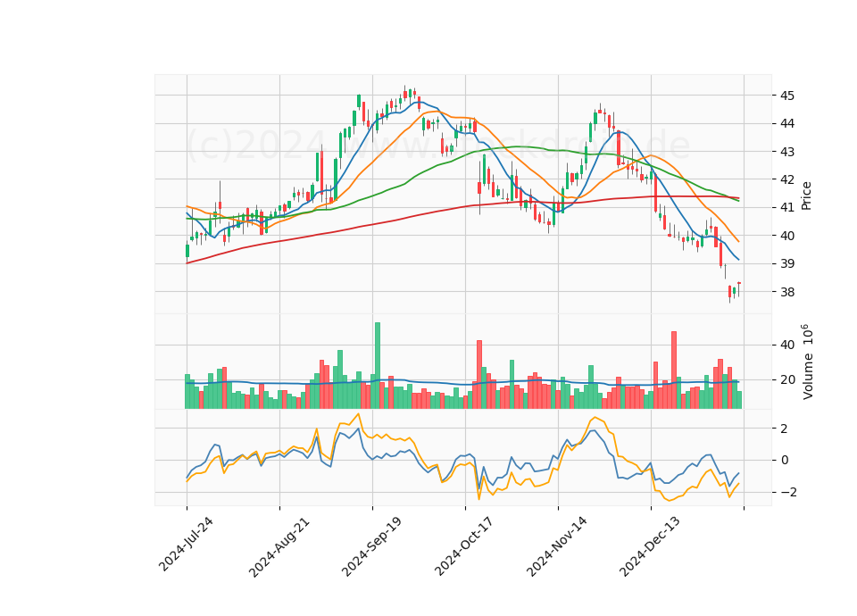Click the 2024-Nov-14 date label

(x=557, y=546)
